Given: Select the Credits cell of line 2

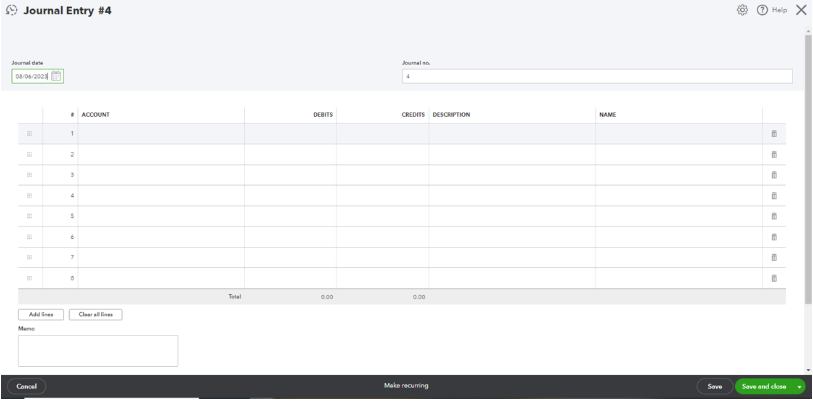Looking at the screenshot, I should point(383,155).
